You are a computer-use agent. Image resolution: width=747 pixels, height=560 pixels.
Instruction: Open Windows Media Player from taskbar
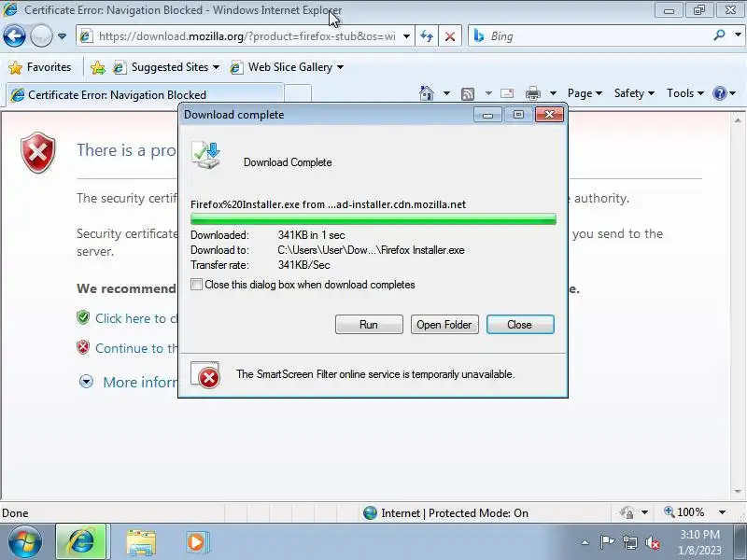click(196, 542)
